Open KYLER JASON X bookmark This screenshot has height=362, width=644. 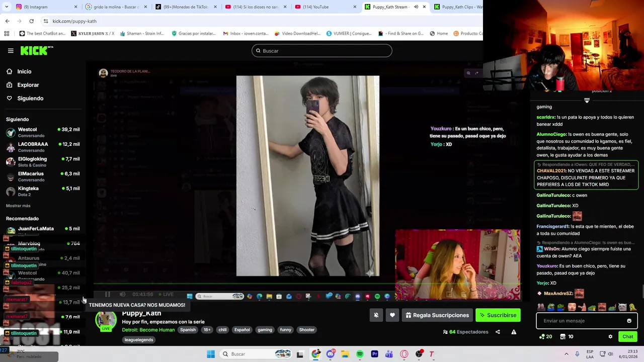[x=92, y=34]
